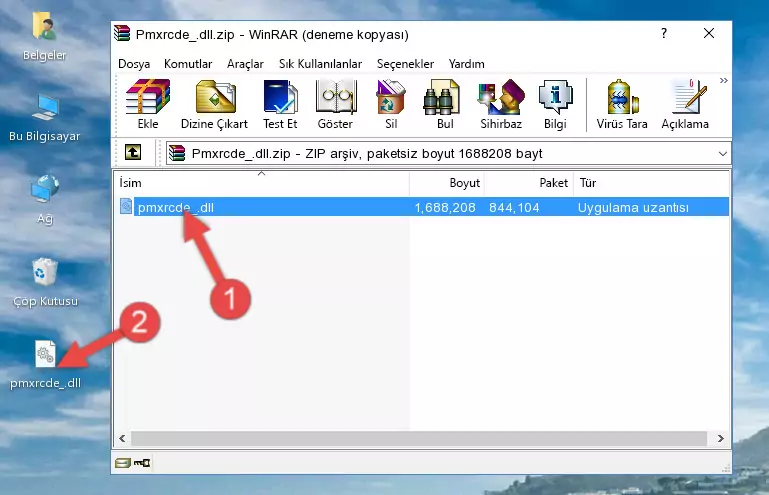
Task: Click the size value 1,688,208
Action: pyautogui.click(x=445, y=208)
